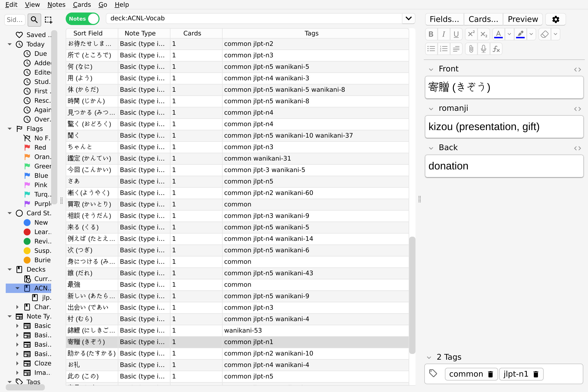Remove formatting with the eraser icon

[x=544, y=34]
